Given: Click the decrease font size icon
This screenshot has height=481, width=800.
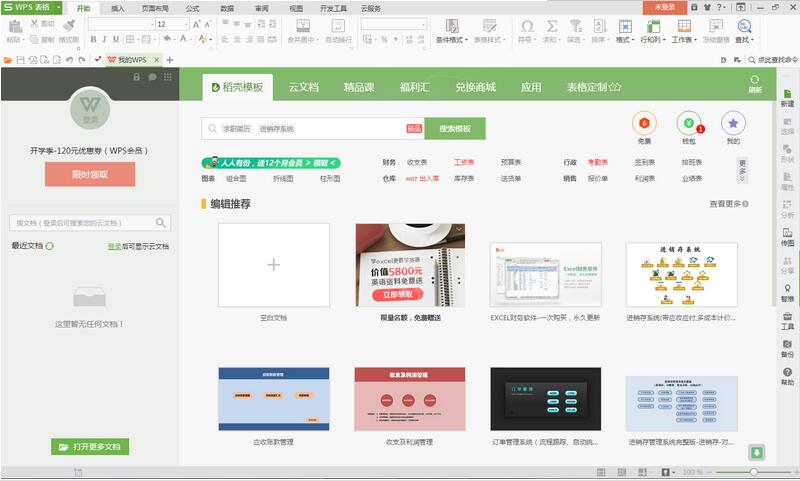Looking at the screenshot, I should point(208,24).
